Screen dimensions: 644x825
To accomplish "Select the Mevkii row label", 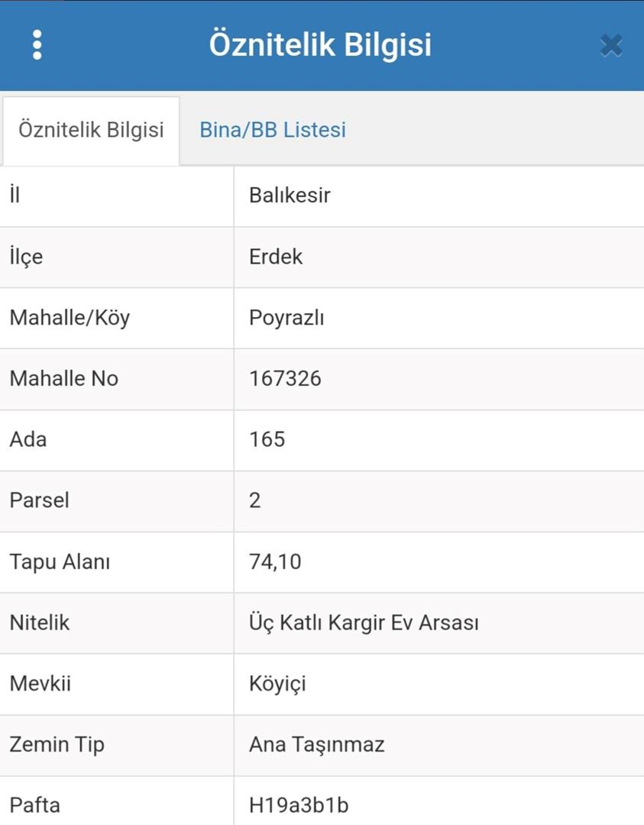I will [40, 684].
